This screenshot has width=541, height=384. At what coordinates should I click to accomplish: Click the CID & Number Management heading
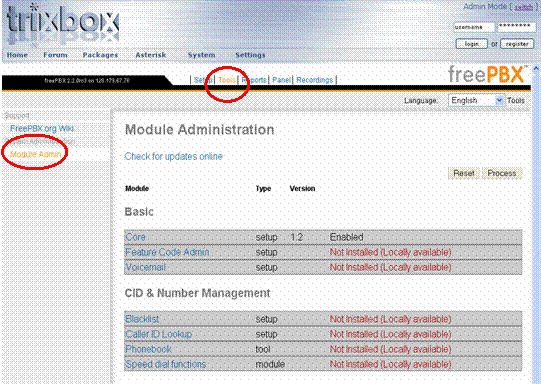click(x=197, y=293)
